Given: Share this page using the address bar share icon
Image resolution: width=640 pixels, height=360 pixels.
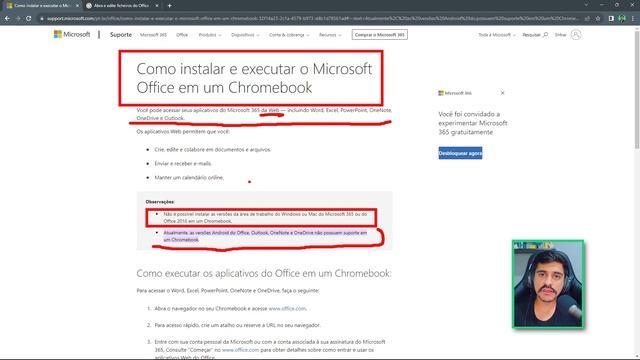Looking at the screenshot, I should [587, 18].
